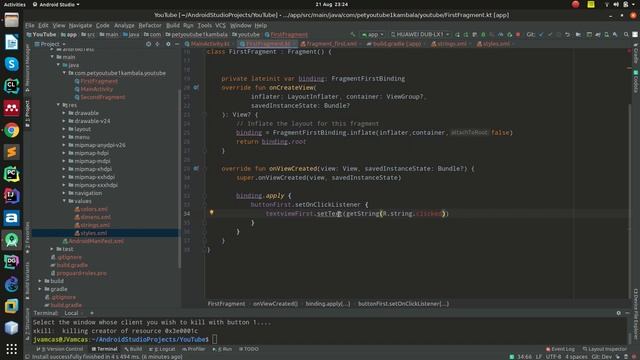This screenshot has width=640, height=360.
Task: Open the TODO tool window
Action: tap(249, 349)
